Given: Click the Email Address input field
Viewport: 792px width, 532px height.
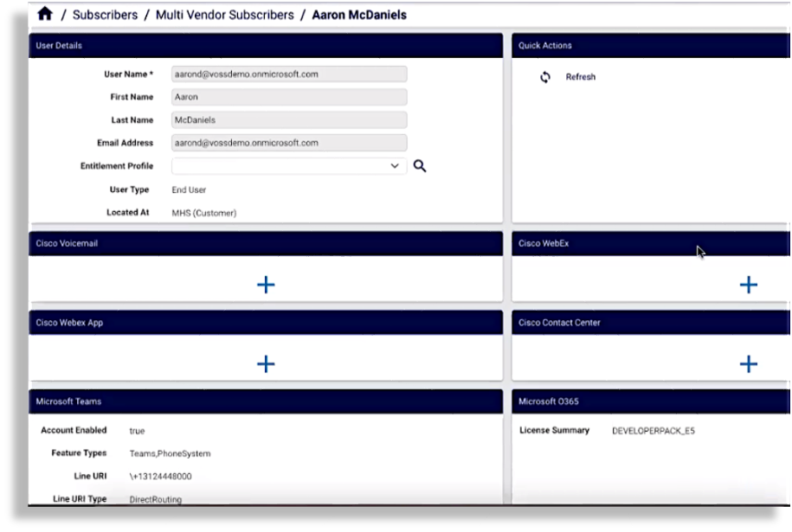Looking at the screenshot, I should pyautogui.click(x=289, y=142).
